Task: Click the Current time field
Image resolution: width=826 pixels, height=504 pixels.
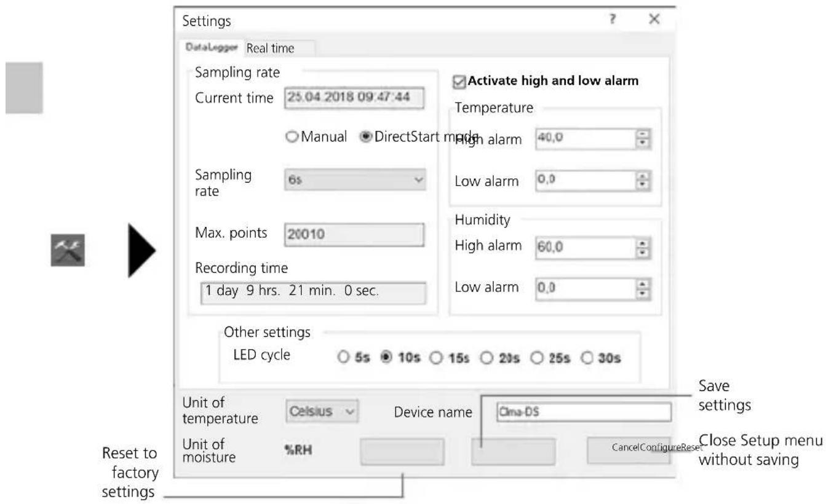Action: [x=354, y=98]
